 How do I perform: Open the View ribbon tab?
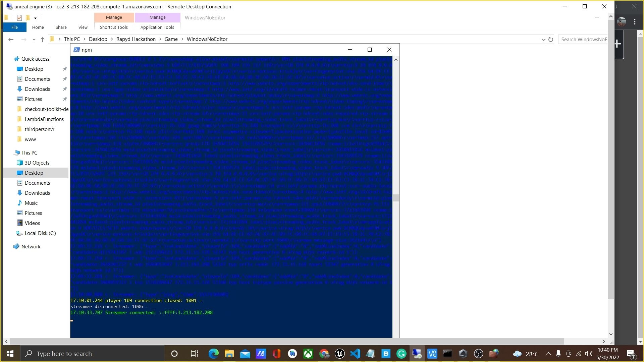(x=83, y=27)
